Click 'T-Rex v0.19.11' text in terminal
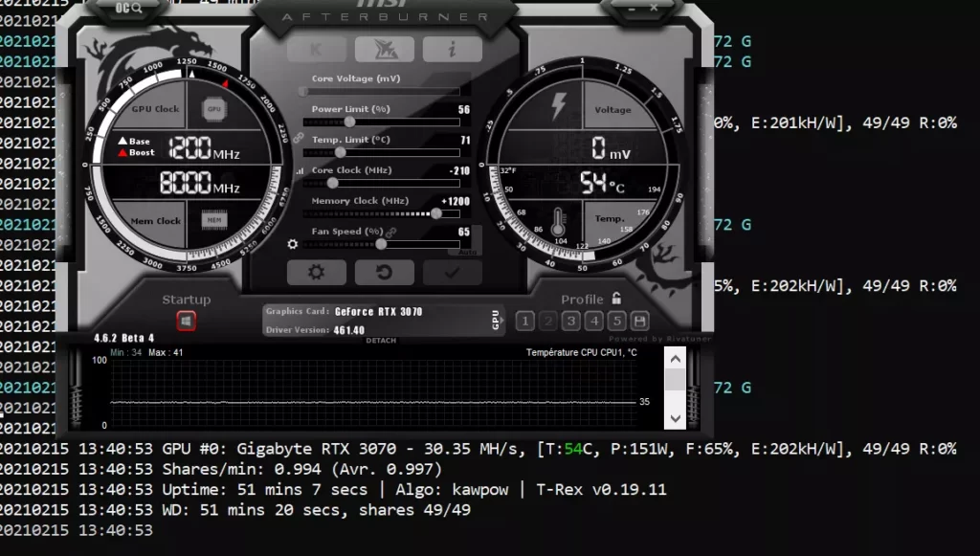 tap(601, 489)
